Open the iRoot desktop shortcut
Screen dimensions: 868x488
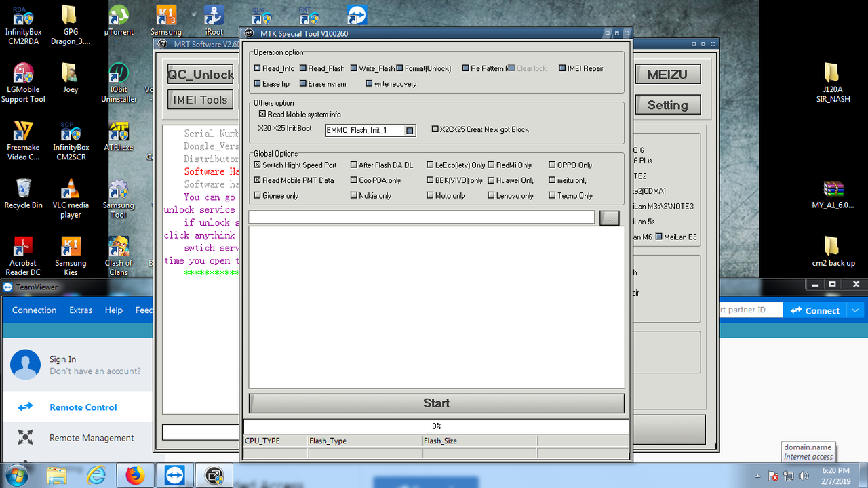214,20
